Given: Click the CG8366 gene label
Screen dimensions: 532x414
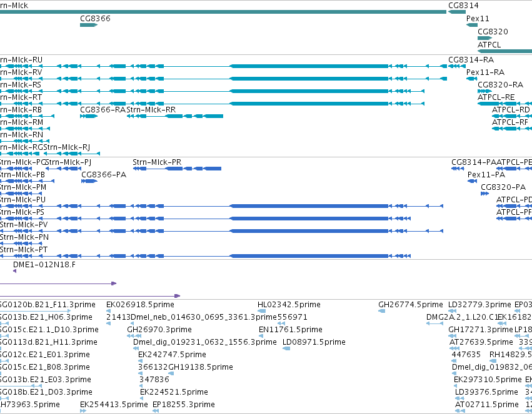Looking at the screenshot, I should point(96,18).
